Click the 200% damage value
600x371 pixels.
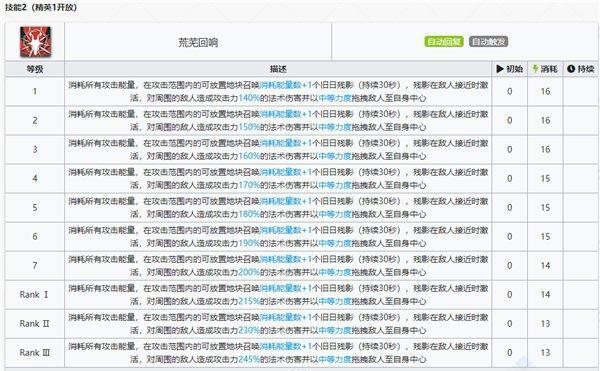(249, 272)
